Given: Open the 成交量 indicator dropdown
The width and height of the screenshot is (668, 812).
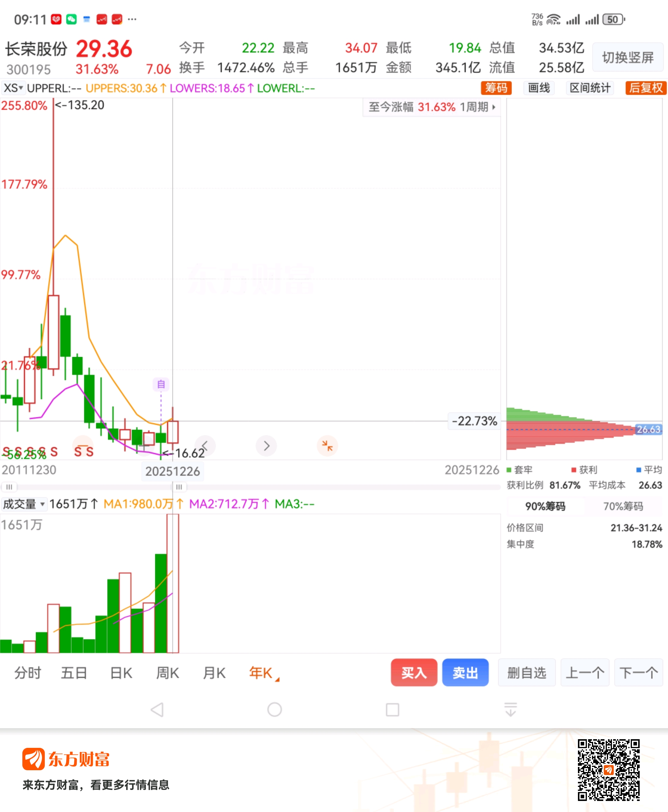Looking at the screenshot, I should (x=24, y=504).
